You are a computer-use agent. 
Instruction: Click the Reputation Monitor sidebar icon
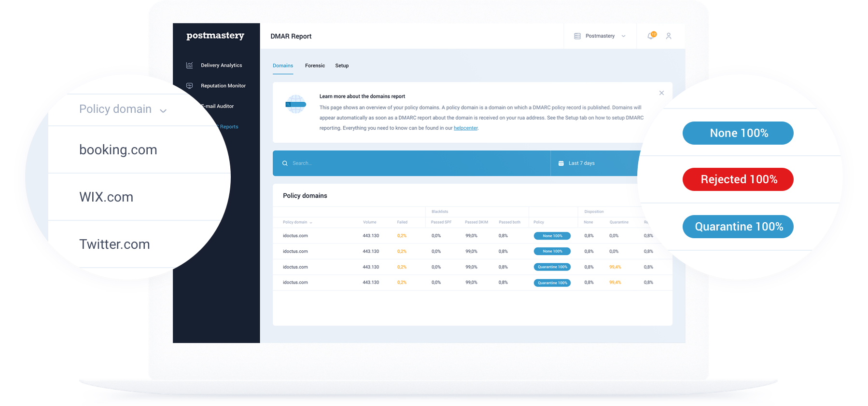190,86
